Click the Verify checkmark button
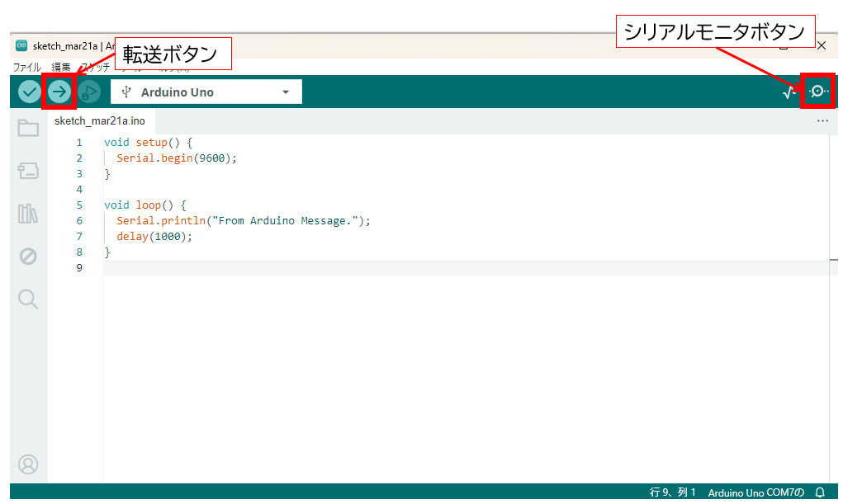This screenshot has width=843, height=504. click(x=30, y=92)
